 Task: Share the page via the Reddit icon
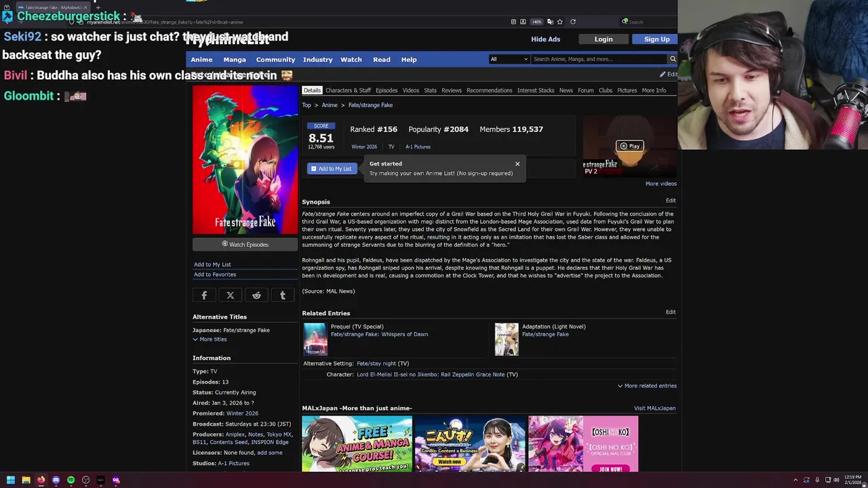point(256,296)
